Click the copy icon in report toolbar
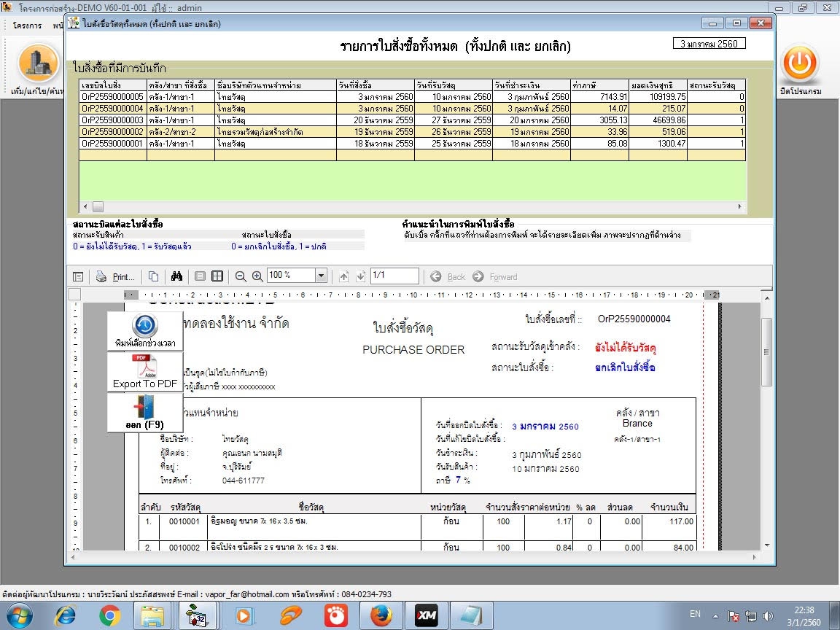The height and width of the screenshot is (630, 840). (153, 276)
